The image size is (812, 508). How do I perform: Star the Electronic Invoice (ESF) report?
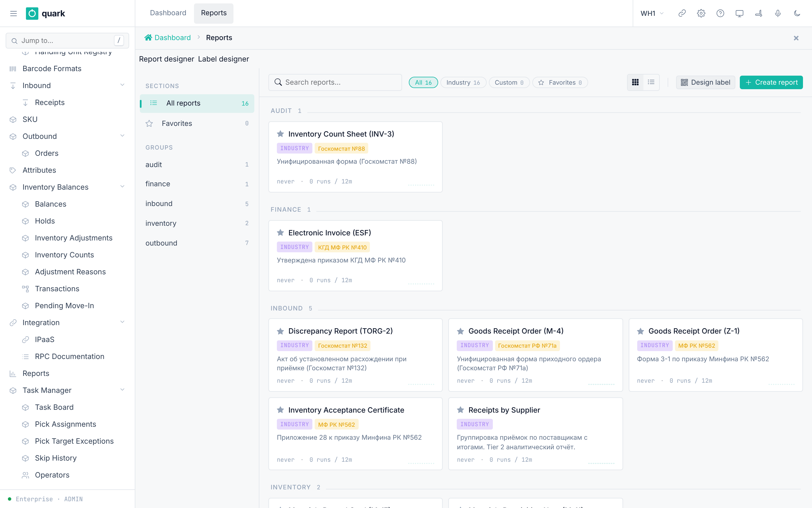pos(281,233)
